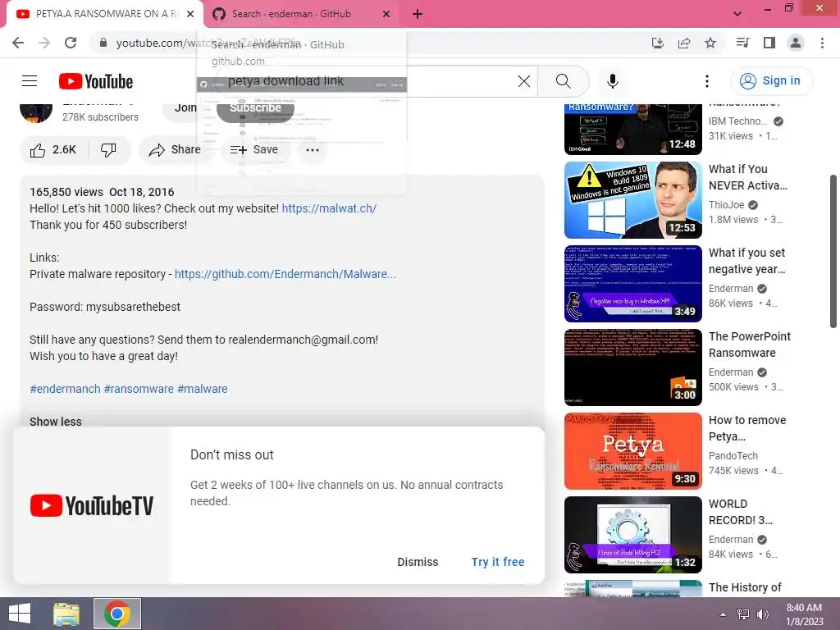Open WORLD RECORD video thumbnail
This screenshot has width=840, height=630.
tap(633, 535)
